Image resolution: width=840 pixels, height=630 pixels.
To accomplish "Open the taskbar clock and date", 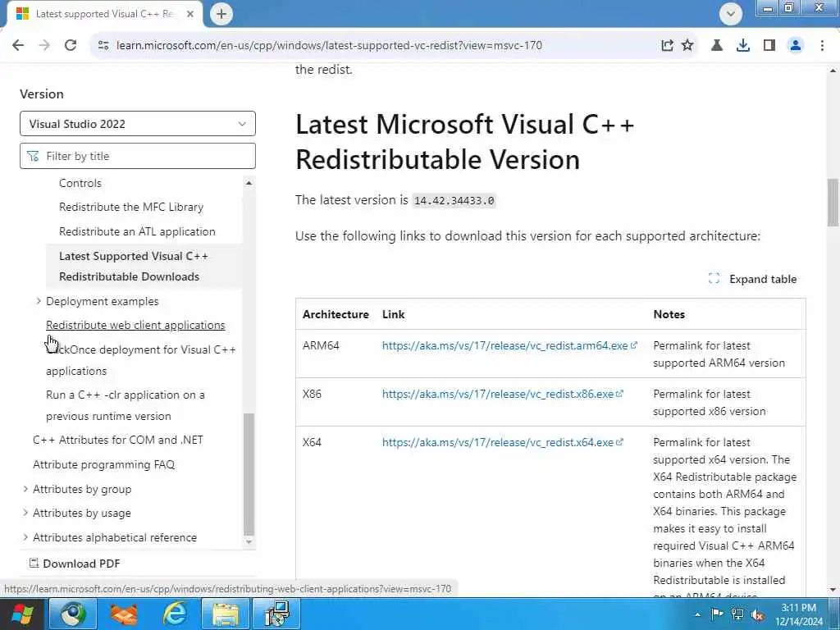I will tap(798, 614).
